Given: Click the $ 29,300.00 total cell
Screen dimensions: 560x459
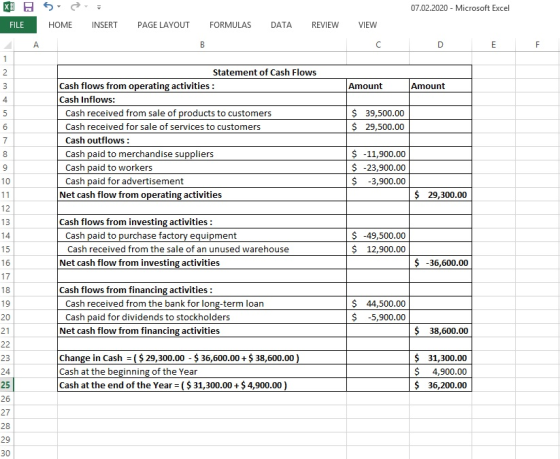Looking at the screenshot, I should [440, 195].
